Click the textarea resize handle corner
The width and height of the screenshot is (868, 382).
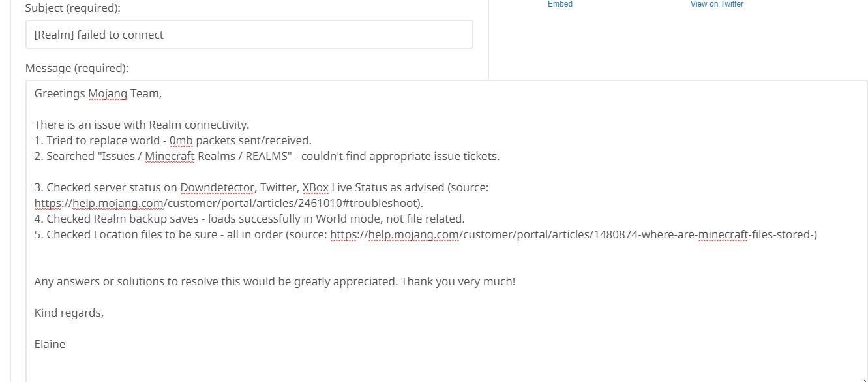tap(863, 377)
